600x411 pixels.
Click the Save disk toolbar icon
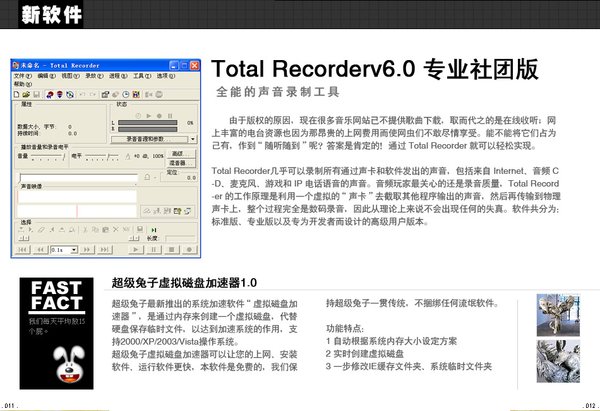coord(38,93)
